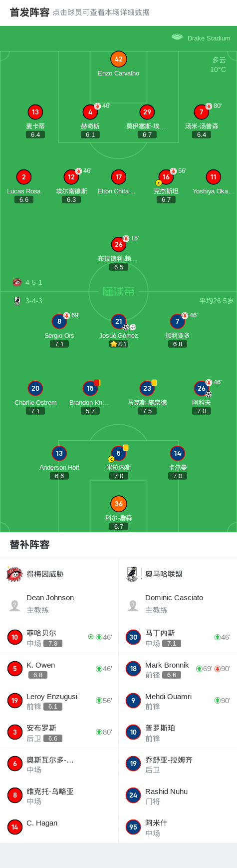237x868 pixels.
Task: Select substitute Mehdi Ouamri's row
Action: (x=178, y=701)
